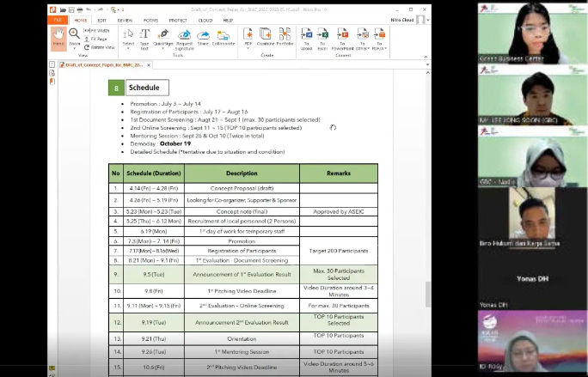Viewport: 588px width, 377px height.
Task: Open the QuickSign tool
Action: click(x=163, y=37)
